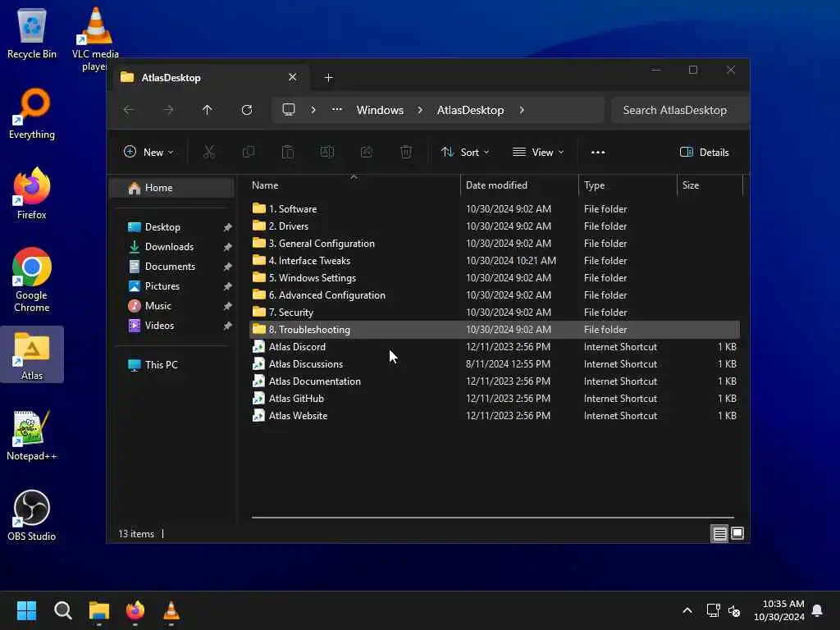Click the Search AtlasDesktop field
Screen dimensions: 840x630
679,110
